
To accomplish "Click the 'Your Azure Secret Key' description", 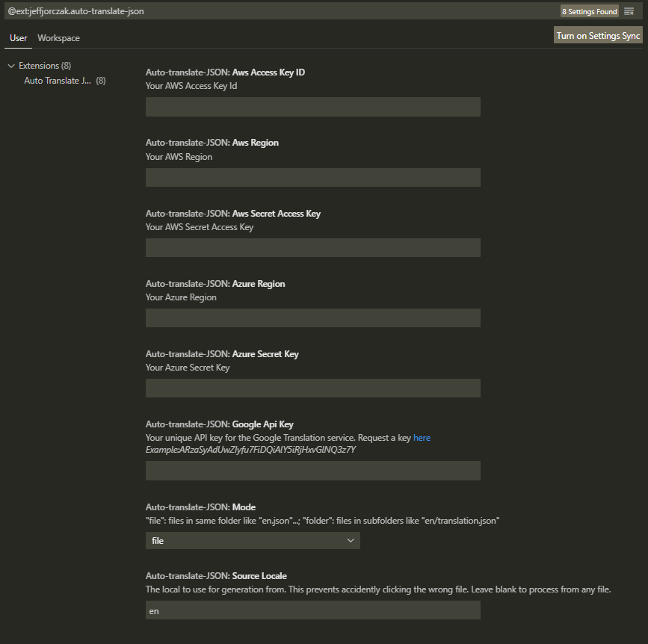I will click(x=188, y=368).
